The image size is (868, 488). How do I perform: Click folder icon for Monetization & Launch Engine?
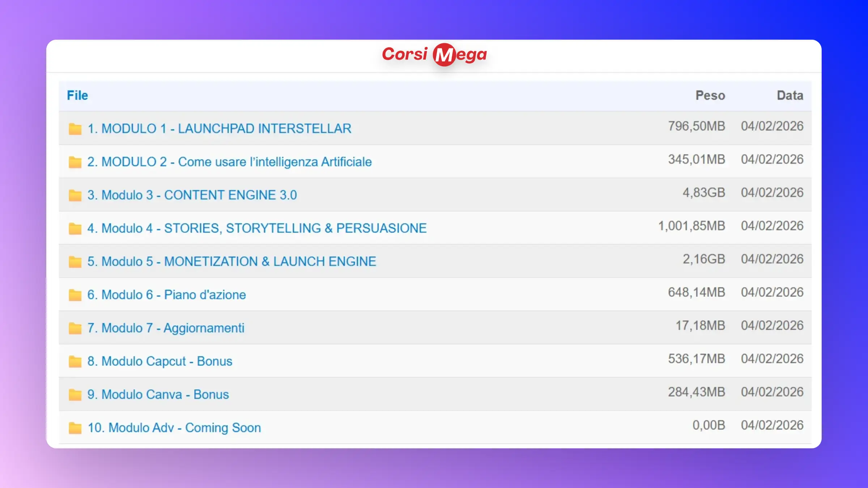[x=75, y=262]
